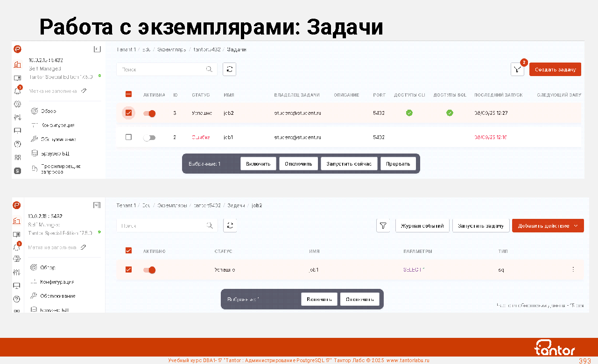Click the refresh icon beside the top search field

click(x=229, y=70)
